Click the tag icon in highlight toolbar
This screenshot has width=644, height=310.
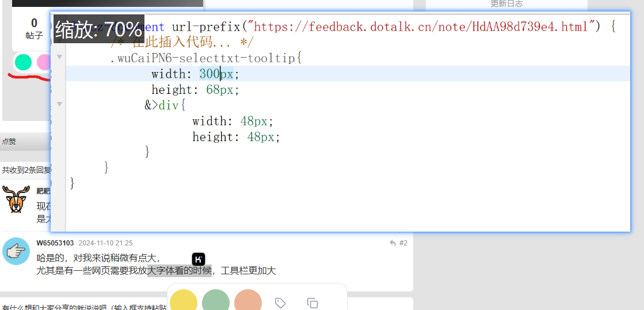coord(280,304)
